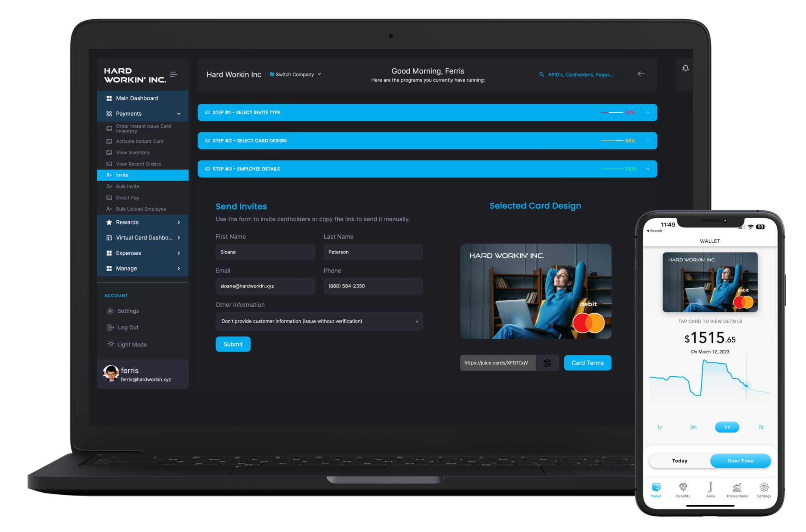Viewport: 806px width, 532px height.
Task: Click the Payments icon in sidebar
Action: [x=109, y=114]
